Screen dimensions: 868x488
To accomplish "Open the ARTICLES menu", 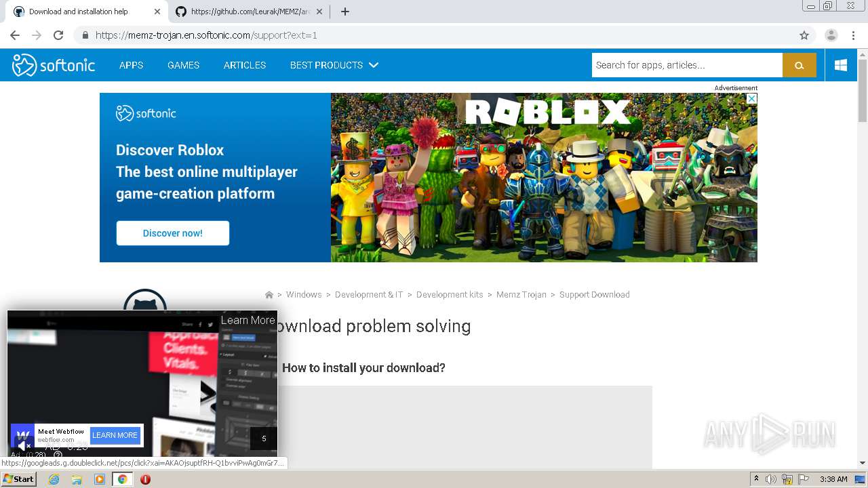I will point(245,65).
